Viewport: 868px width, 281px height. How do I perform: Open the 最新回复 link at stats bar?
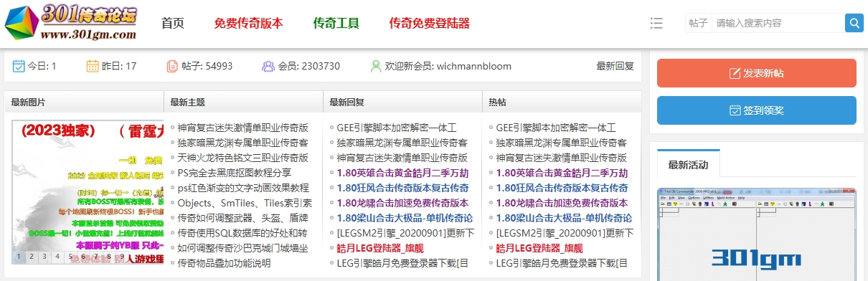coord(615,66)
